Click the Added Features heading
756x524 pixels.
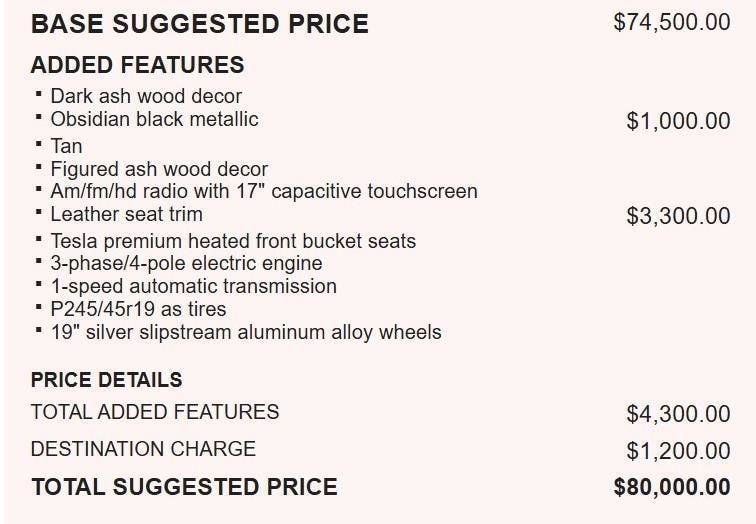tap(137, 66)
